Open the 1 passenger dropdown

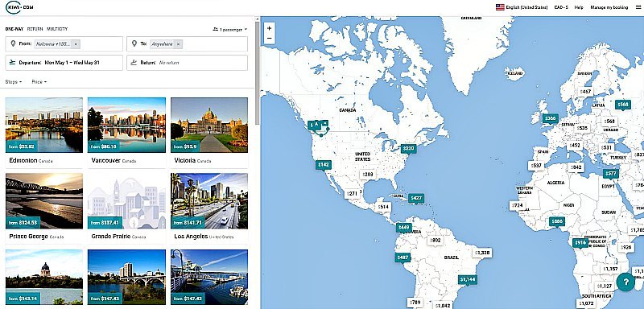230,30
